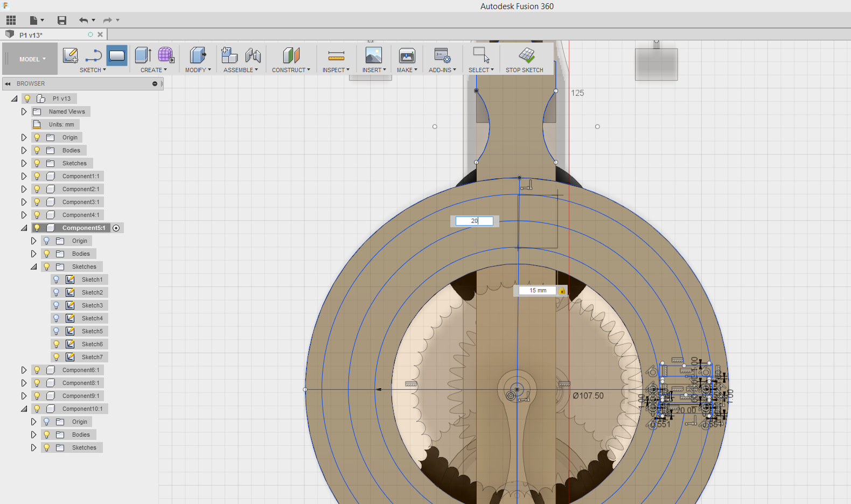Select the Rectangle sketch tool icon
The image size is (851, 504).
pyautogui.click(x=117, y=55)
